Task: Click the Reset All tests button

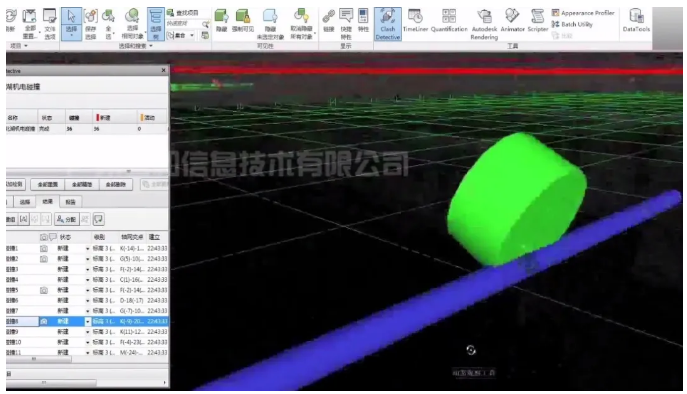Action: click(47, 185)
